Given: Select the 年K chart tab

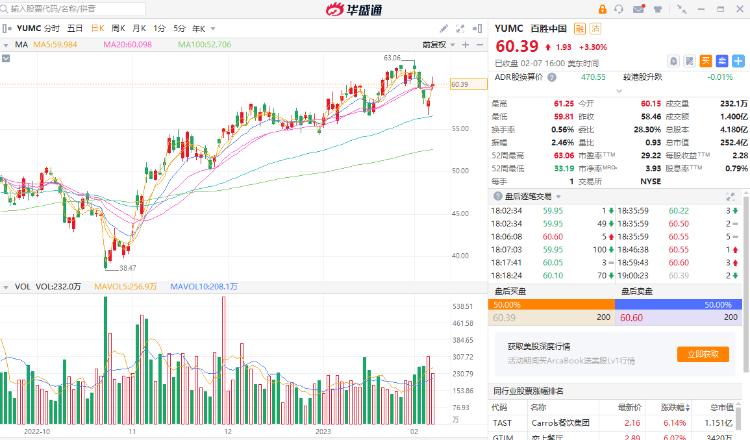Looking at the screenshot, I should click(x=199, y=29).
